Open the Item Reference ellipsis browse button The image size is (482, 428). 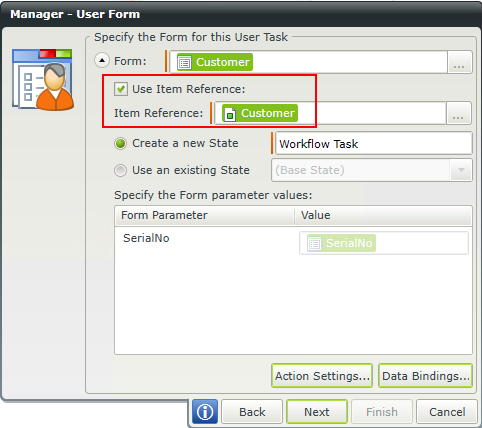(x=458, y=113)
